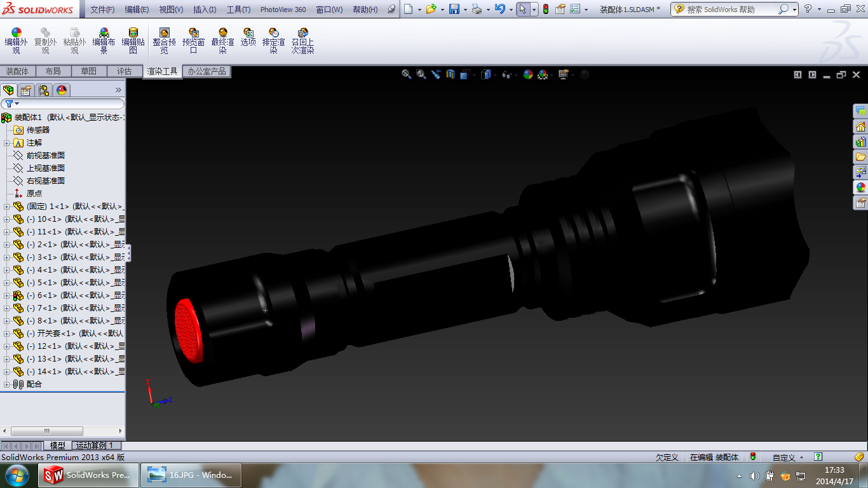Open Custom Properties task pane tab
868x488 pixels.
click(861, 203)
